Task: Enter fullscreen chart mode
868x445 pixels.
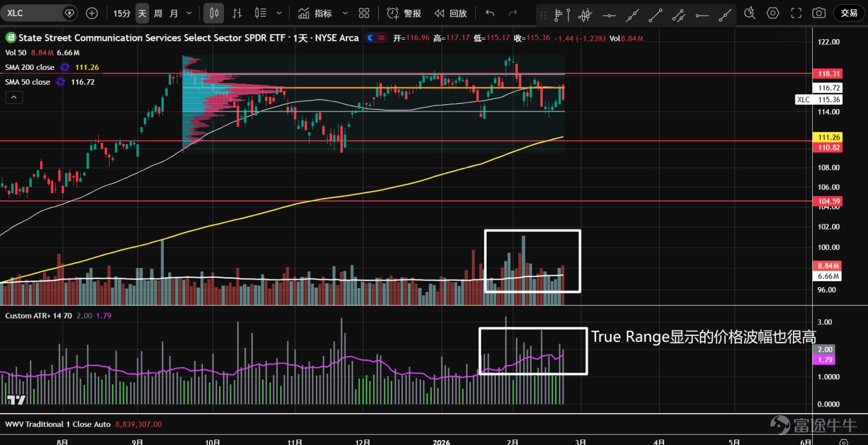Action: click(x=796, y=13)
